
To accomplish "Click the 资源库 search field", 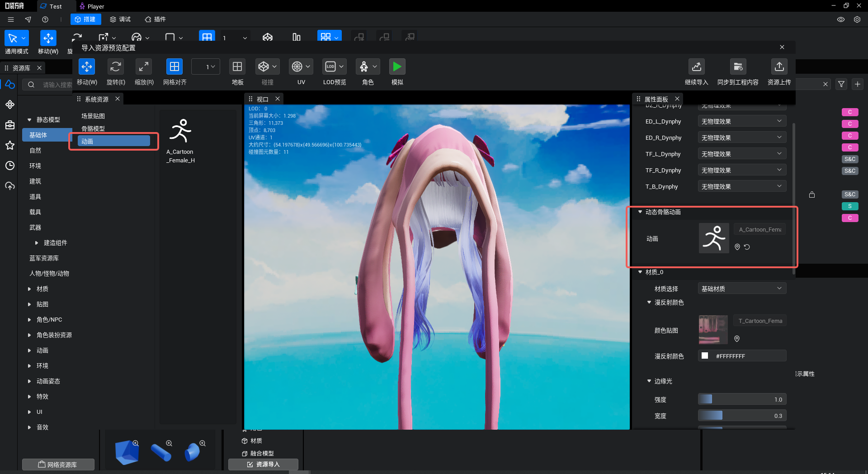I will (48, 85).
